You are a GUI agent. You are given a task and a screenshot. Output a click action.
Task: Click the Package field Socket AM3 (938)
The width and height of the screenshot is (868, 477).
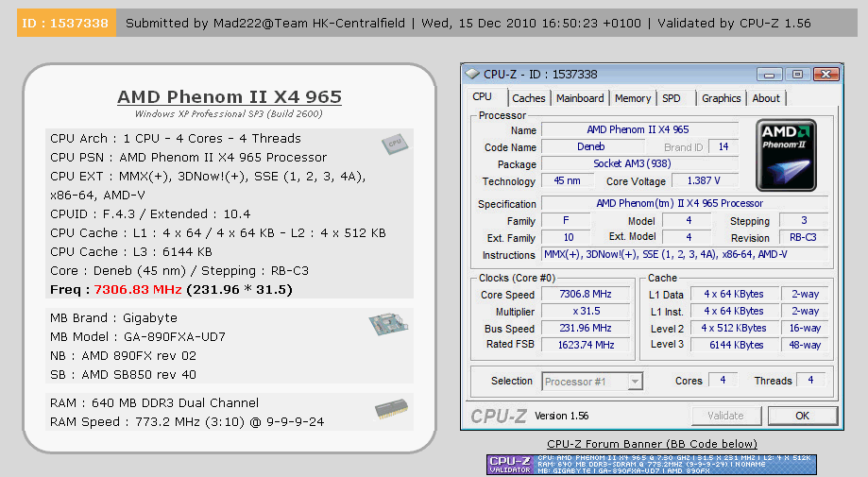click(639, 163)
